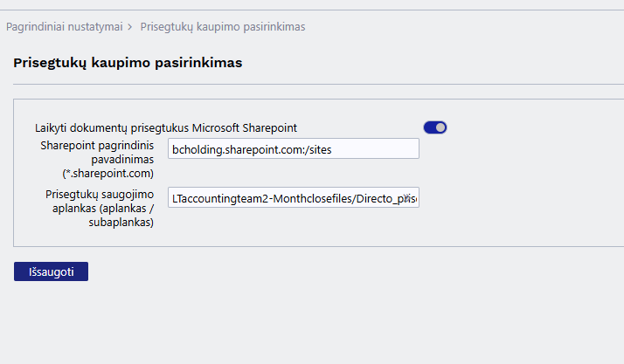Go back to Pagrindiniai nustatymai breadcrumb
Screen dimensions: 624x364
click(x=64, y=27)
